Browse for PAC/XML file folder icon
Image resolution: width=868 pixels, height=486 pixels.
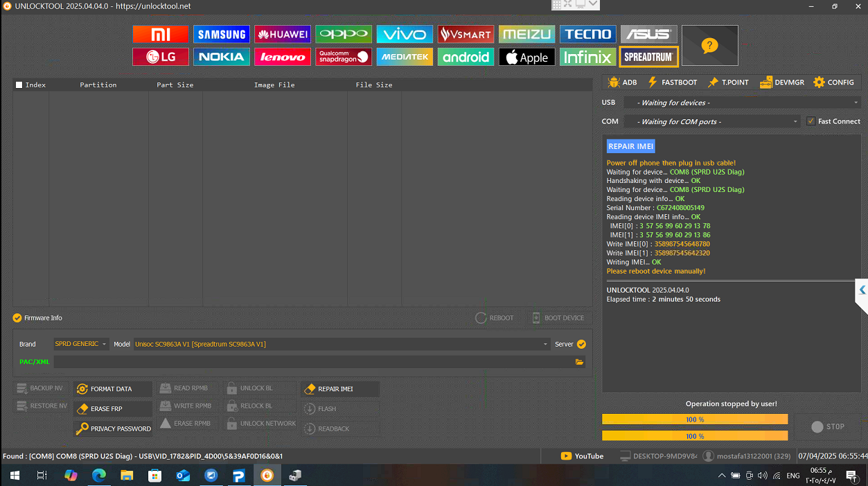pyautogui.click(x=579, y=362)
